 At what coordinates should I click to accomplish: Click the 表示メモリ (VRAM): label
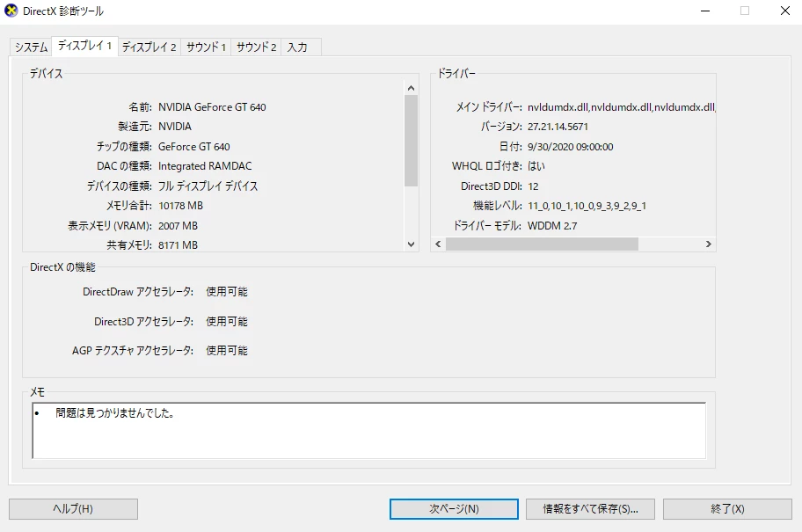[110, 226]
